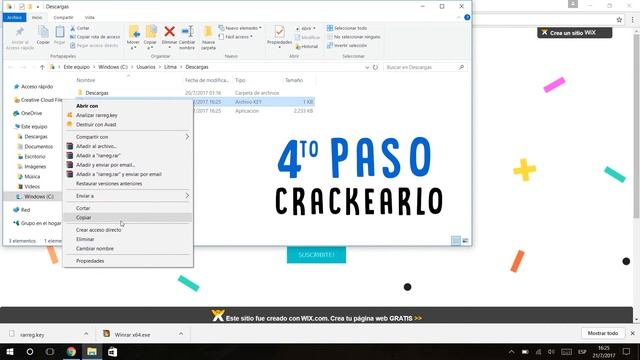Select the Descargas folder row
Screen dimensions: 640x360
[195, 93]
